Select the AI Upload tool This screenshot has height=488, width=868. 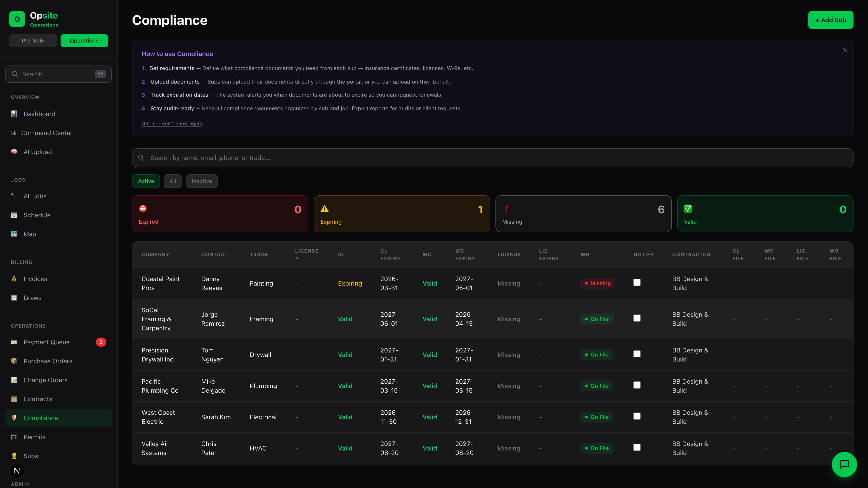coord(37,152)
